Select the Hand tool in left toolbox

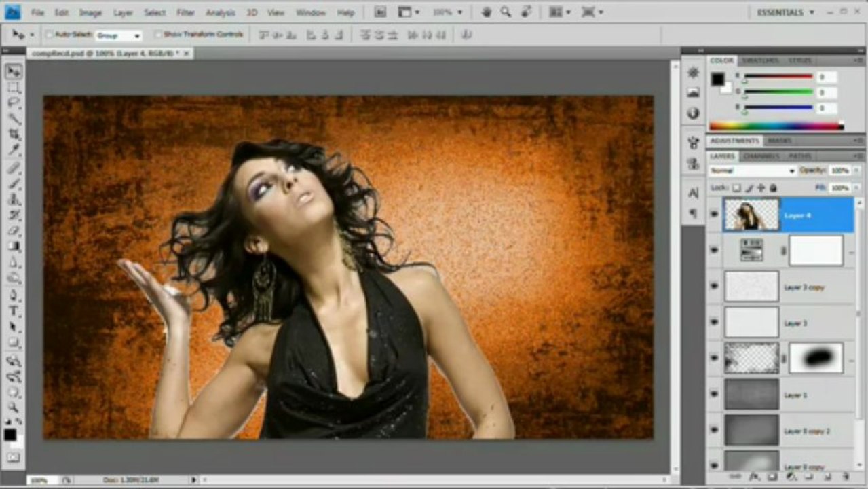click(13, 393)
